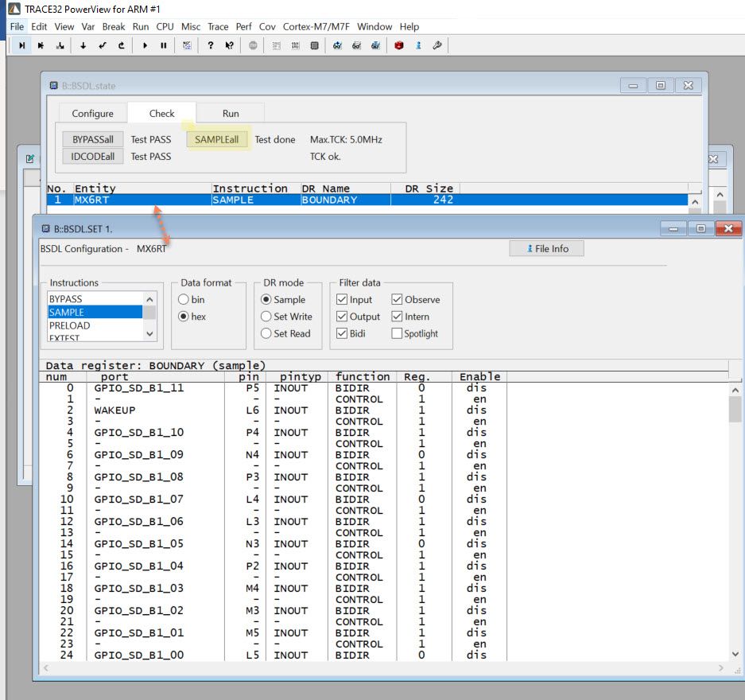Screen dimensions: 745x700
Task: Open the Break menu
Action: click(x=114, y=26)
